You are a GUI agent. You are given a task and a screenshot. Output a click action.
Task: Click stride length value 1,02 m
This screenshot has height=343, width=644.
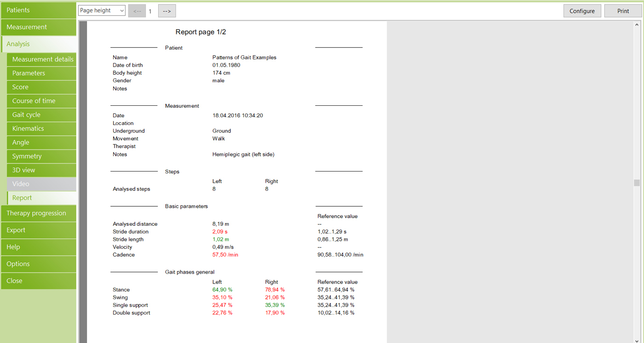221,240
